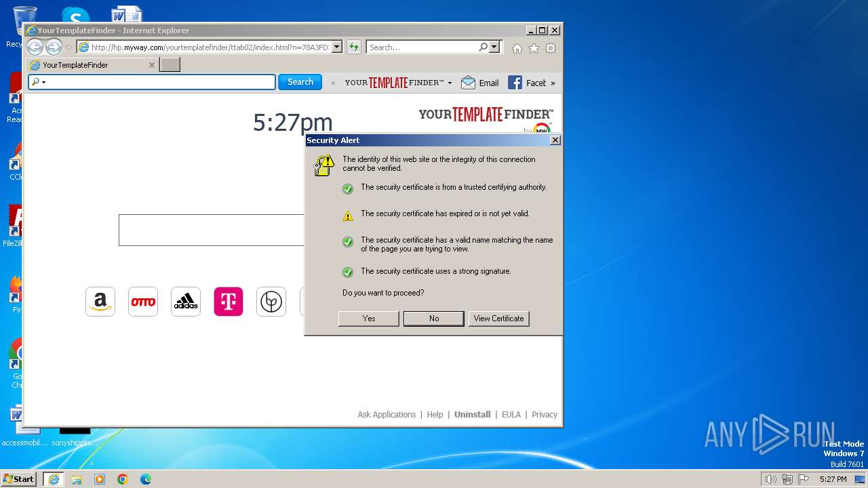Viewport: 868px width, 488px height.
Task: Open the Help footer link
Action: click(x=435, y=415)
